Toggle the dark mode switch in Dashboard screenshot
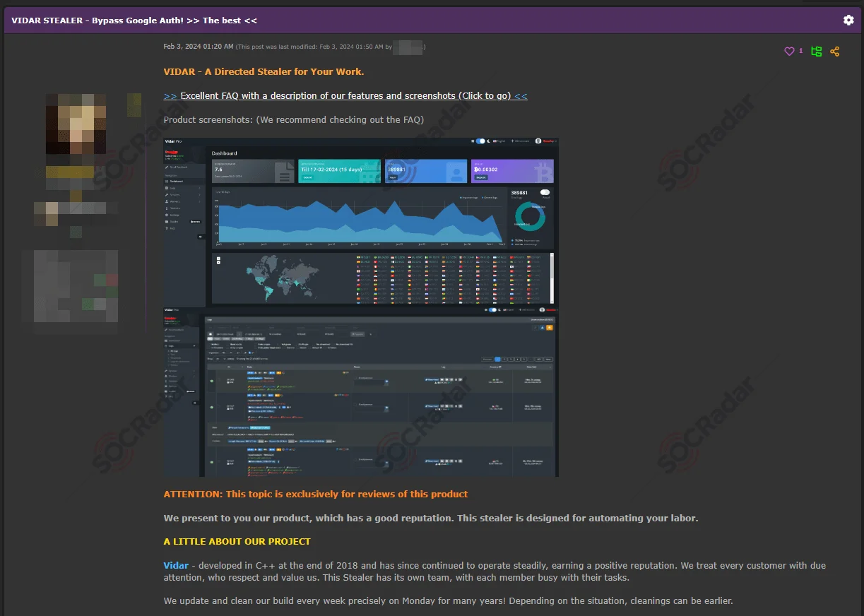864x616 pixels. [x=480, y=141]
